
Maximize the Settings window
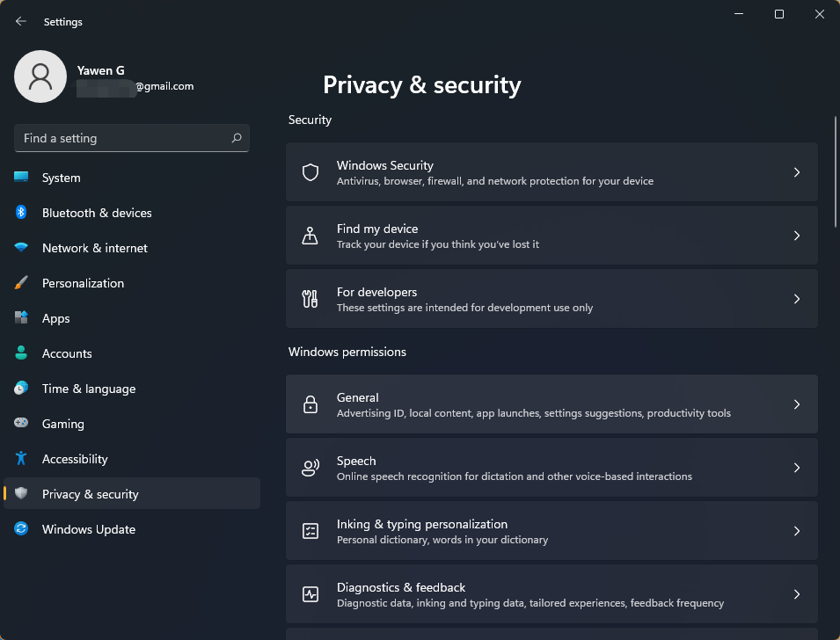click(x=779, y=14)
